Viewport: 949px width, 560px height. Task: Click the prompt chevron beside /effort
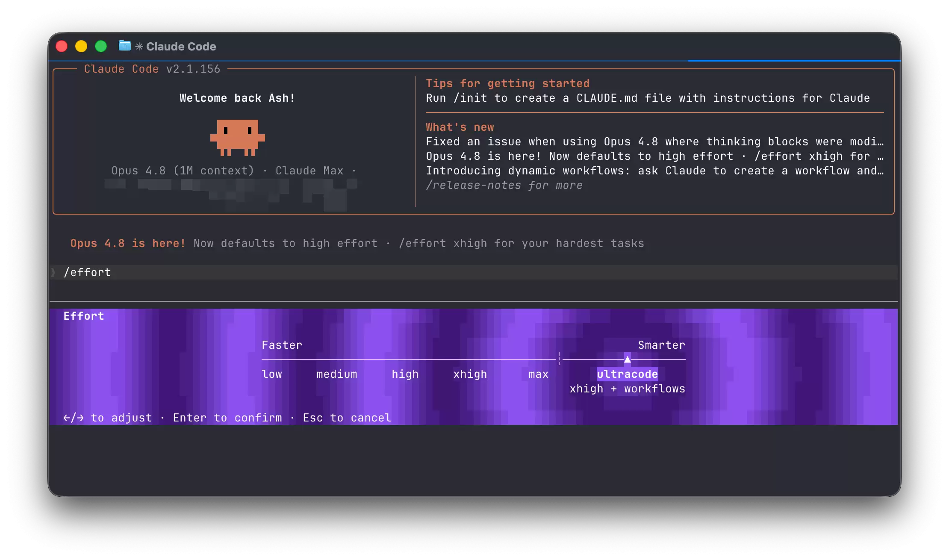53,272
